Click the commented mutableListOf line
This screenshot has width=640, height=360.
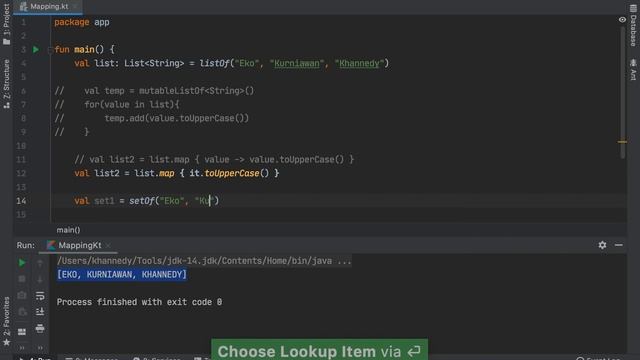pyautogui.click(x=154, y=91)
